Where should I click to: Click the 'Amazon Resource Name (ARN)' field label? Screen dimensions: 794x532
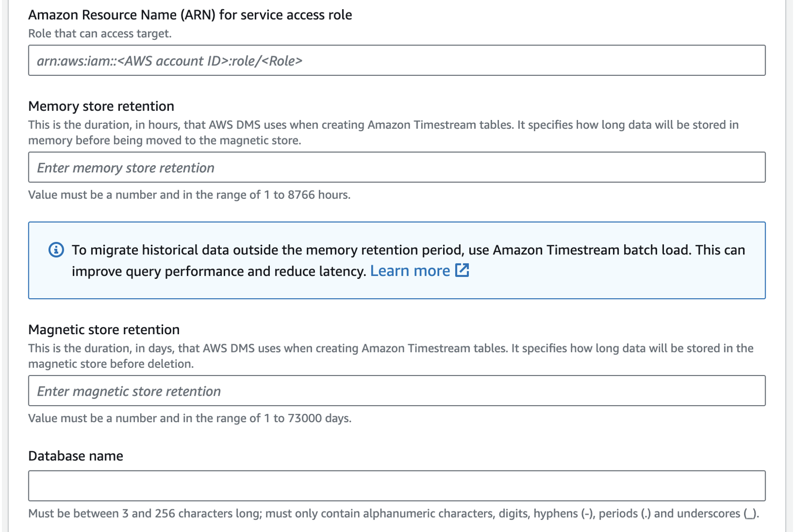190,15
